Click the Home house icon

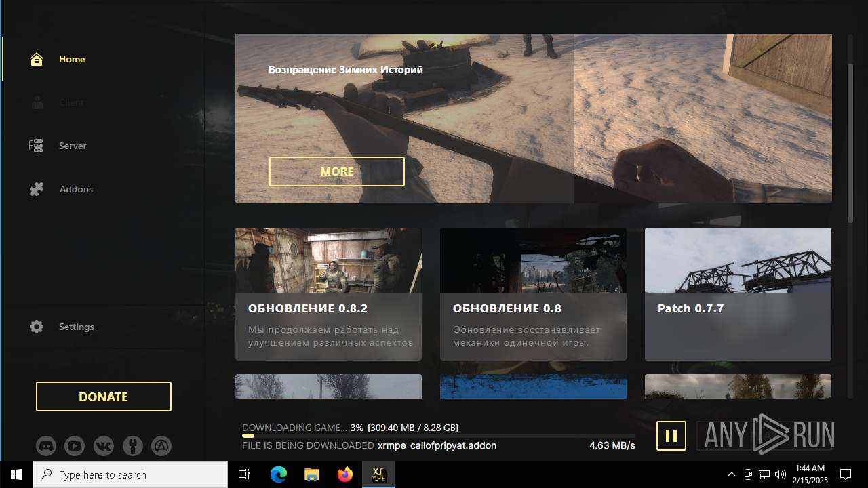pos(37,59)
